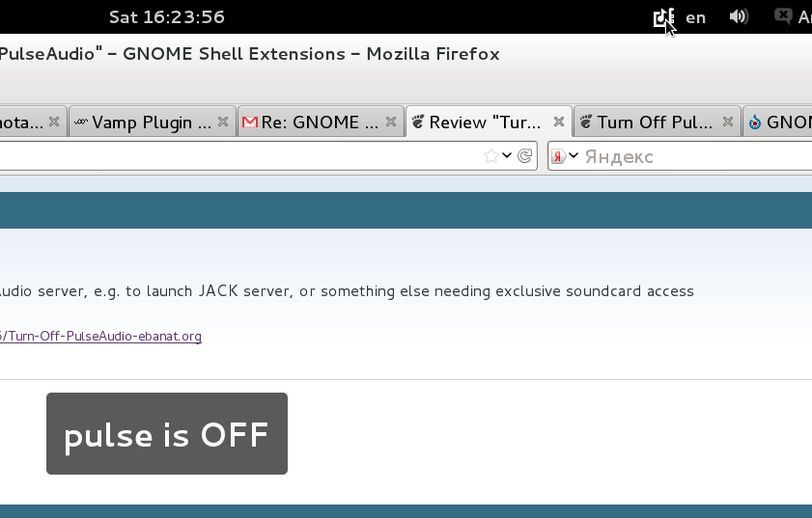Image resolution: width=812 pixels, height=518 pixels.
Task: Click the Yandex search engine icon
Action: (x=558, y=156)
